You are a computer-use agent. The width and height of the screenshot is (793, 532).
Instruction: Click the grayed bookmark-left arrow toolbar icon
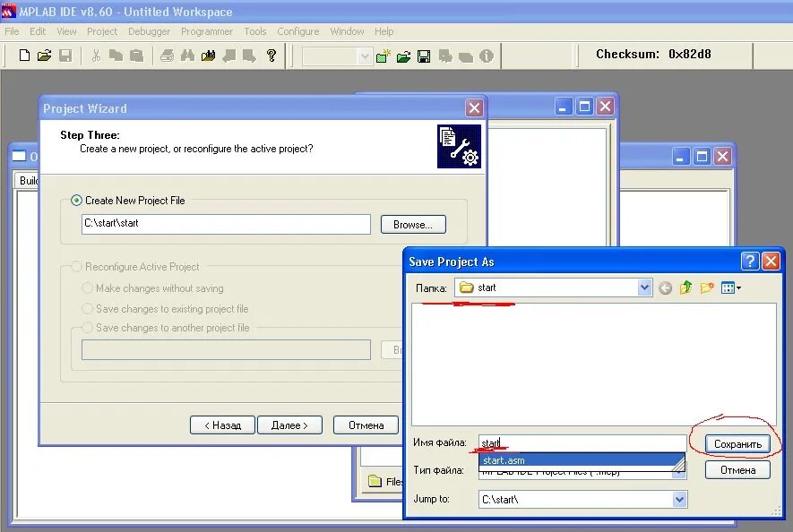tap(229, 56)
